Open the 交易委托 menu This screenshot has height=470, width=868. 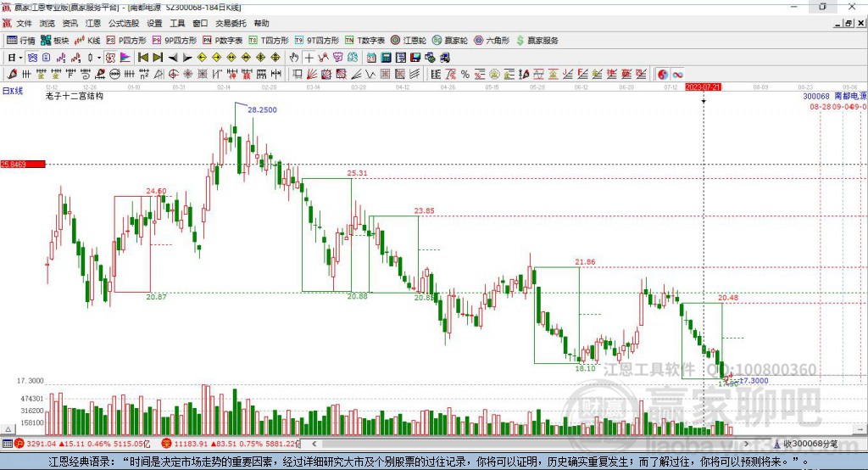click(x=231, y=23)
